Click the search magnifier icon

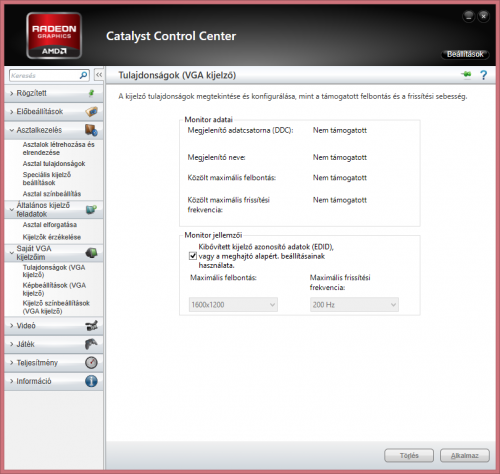coord(84,75)
